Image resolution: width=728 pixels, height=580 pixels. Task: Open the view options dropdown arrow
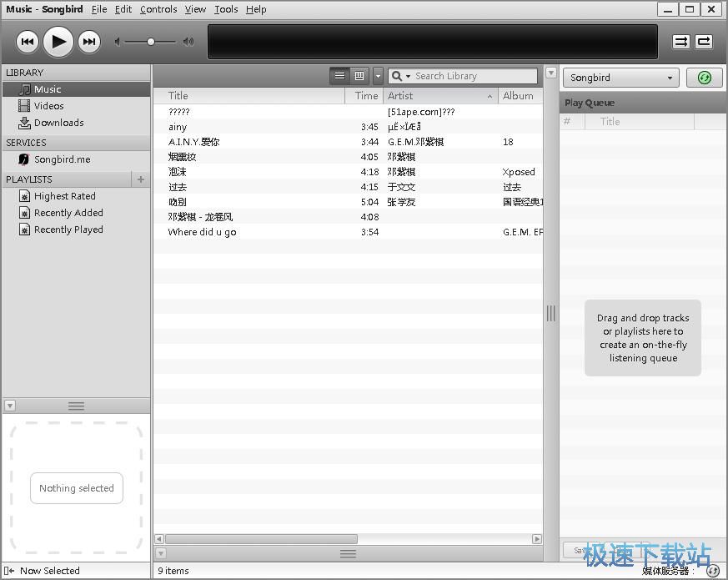[378, 76]
